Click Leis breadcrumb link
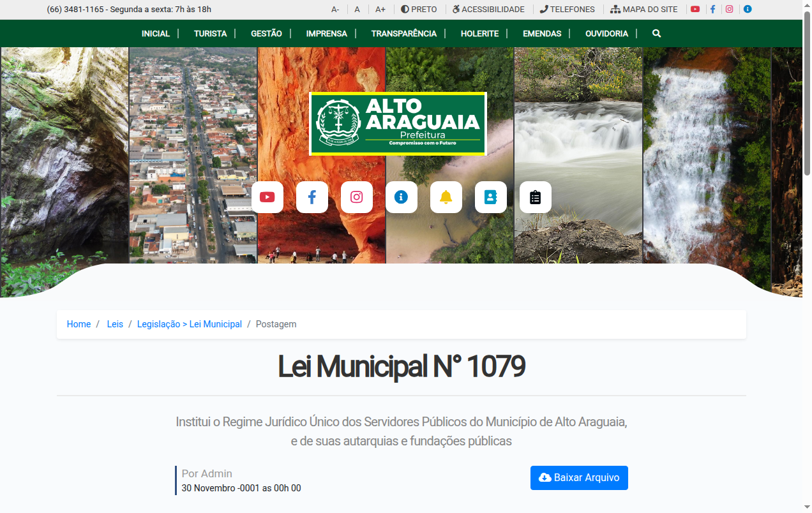This screenshot has width=812, height=513. point(115,324)
